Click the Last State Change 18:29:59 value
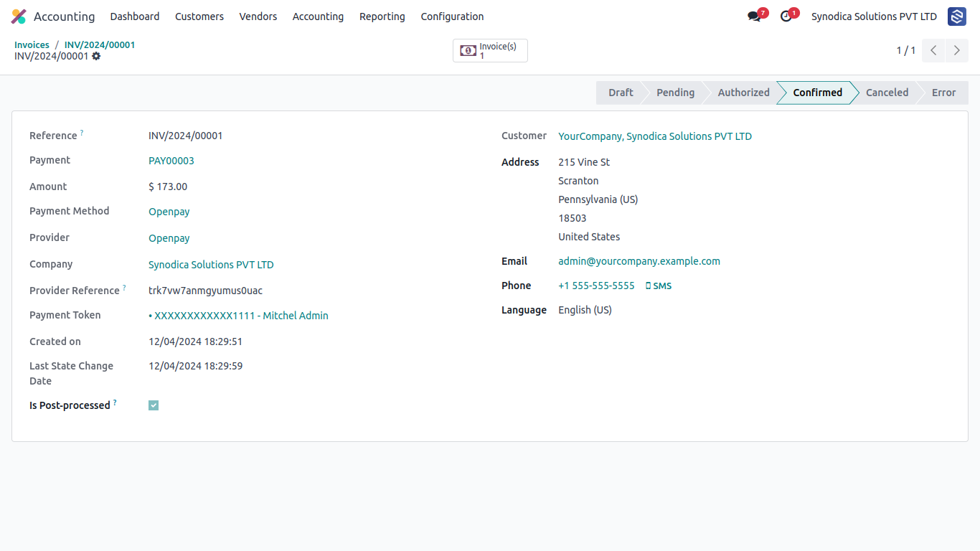This screenshot has height=551, width=980. tap(196, 366)
